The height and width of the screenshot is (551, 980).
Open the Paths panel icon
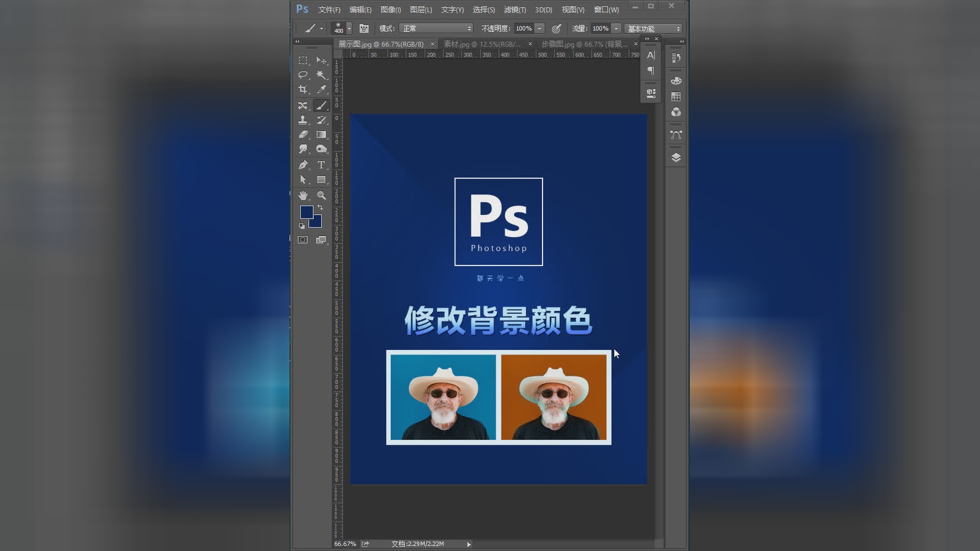click(676, 134)
